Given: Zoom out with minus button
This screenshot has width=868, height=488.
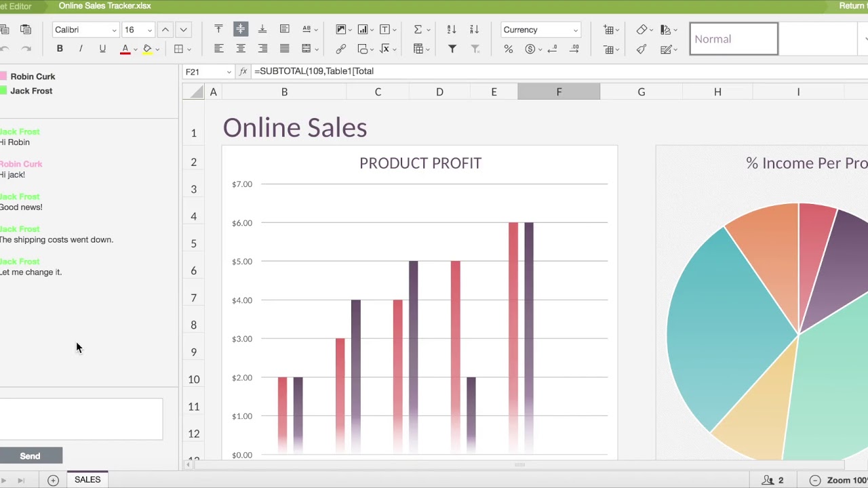Looking at the screenshot, I should point(815,480).
